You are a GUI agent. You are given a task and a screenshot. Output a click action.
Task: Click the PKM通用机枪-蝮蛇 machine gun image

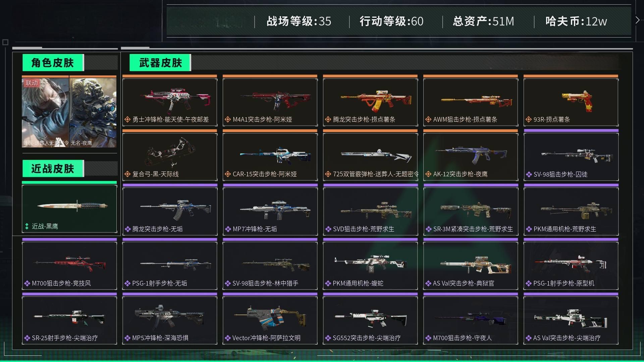click(x=370, y=263)
